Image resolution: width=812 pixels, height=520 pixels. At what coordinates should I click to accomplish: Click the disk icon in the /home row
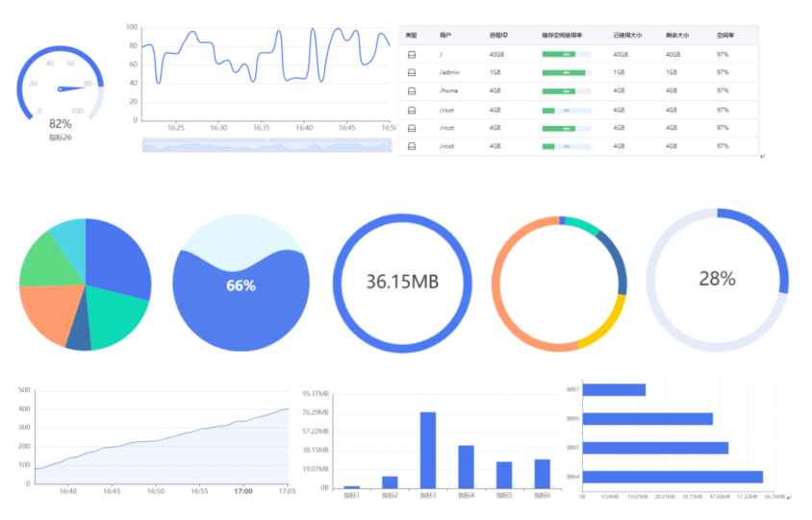412,91
